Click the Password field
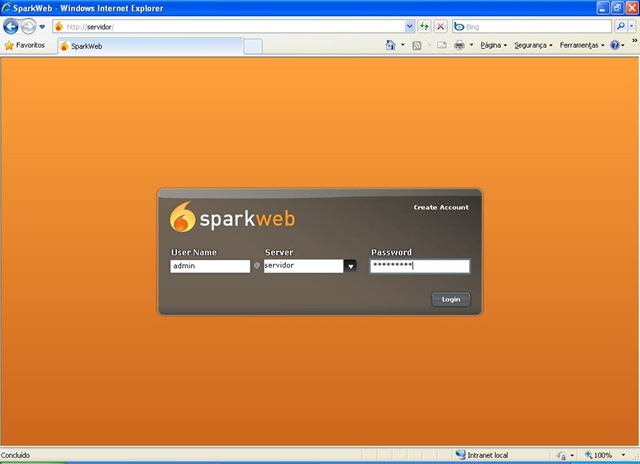The width and height of the screenshot is (640, 464). 420,266
